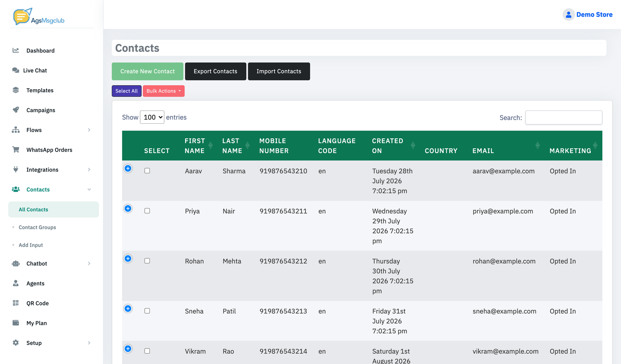Screen dimensions: 621x364
Task: Sort by Email column arrows
Action: click(x=538, y=145)
